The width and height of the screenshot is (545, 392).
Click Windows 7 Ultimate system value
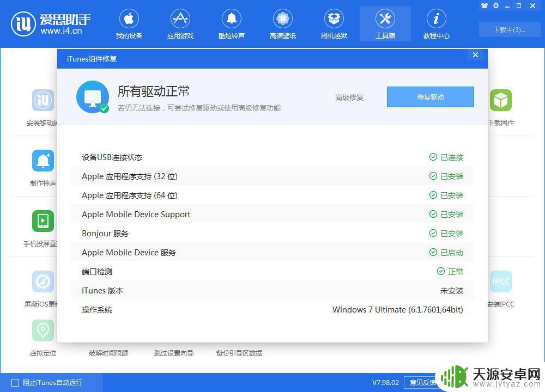(398, 310)
